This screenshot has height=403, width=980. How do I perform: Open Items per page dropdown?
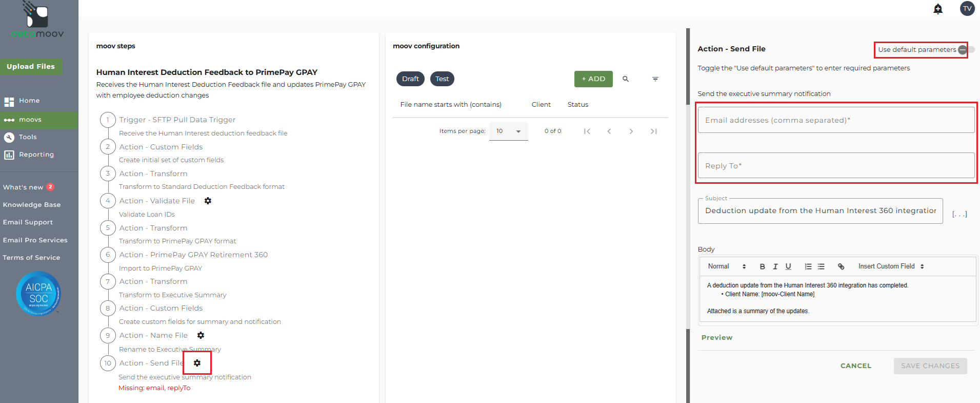[509, 131]
